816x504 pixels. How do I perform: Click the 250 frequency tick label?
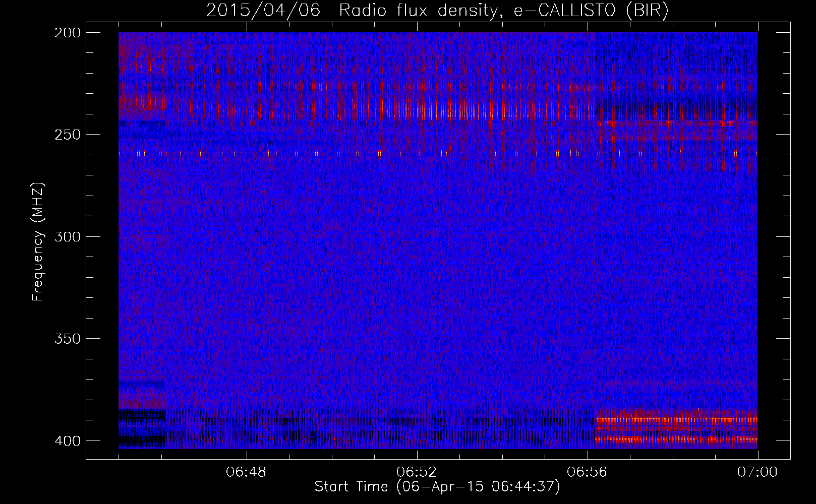point(67,135)
